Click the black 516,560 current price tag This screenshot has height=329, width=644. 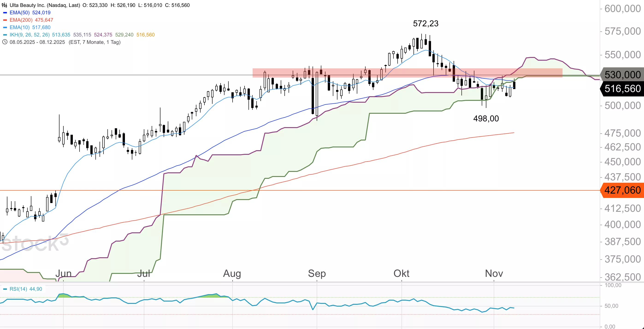(622, 89)
